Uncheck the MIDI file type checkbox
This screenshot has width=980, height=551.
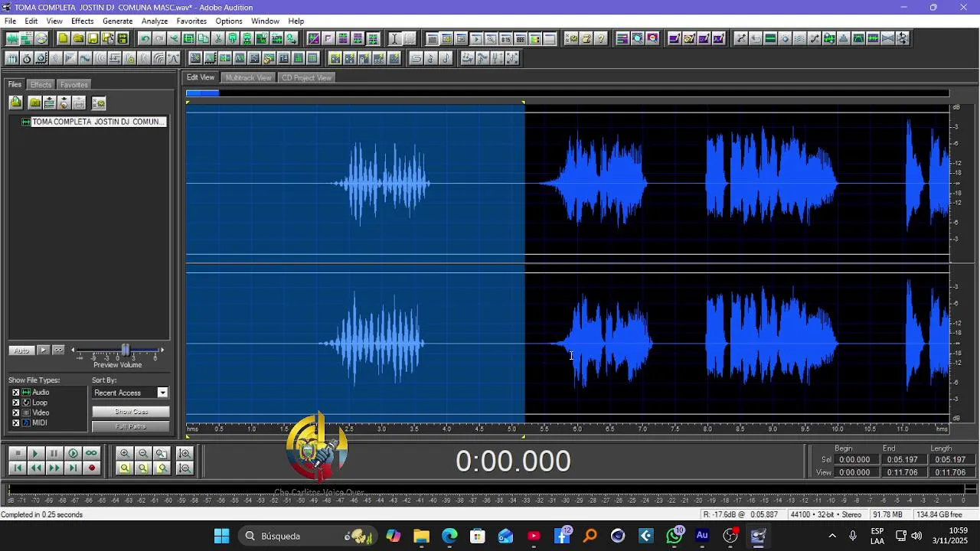15,422
